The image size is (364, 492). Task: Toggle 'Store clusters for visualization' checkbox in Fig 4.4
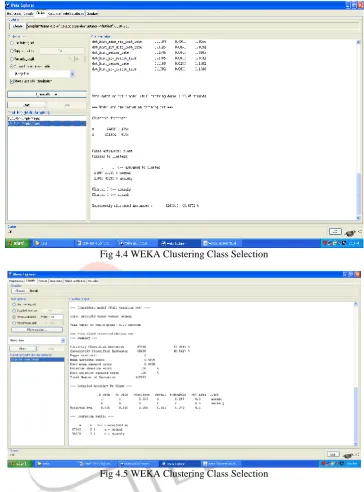pos(12,81)
